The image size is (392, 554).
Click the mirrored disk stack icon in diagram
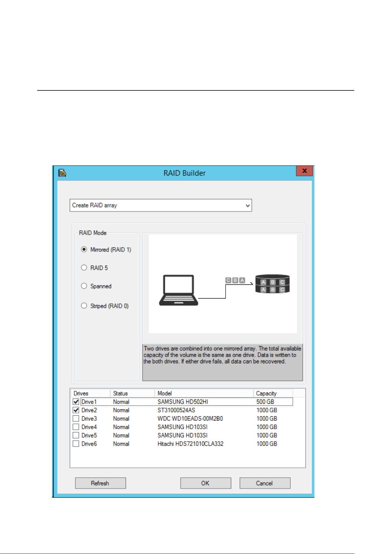tap(272, 284)
